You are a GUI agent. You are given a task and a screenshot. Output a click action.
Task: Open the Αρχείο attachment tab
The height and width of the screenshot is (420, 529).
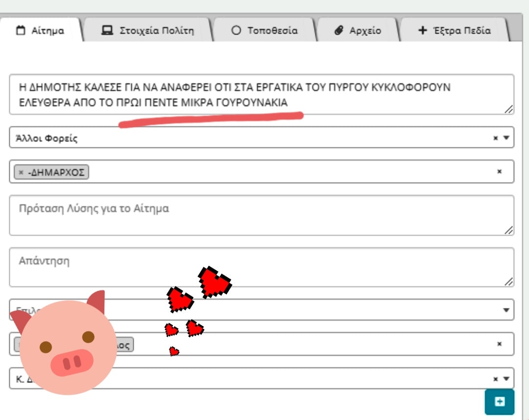tap(358, 30)
